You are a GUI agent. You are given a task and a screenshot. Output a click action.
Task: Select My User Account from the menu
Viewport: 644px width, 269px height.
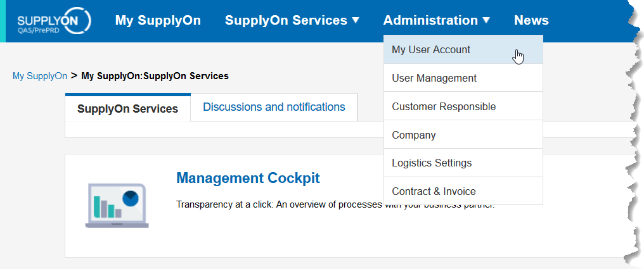(463, 49)
